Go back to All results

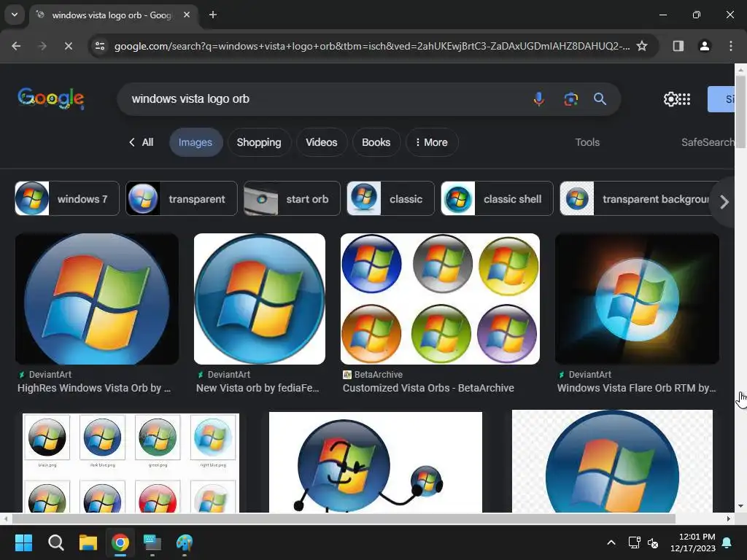tap(141, 142)
